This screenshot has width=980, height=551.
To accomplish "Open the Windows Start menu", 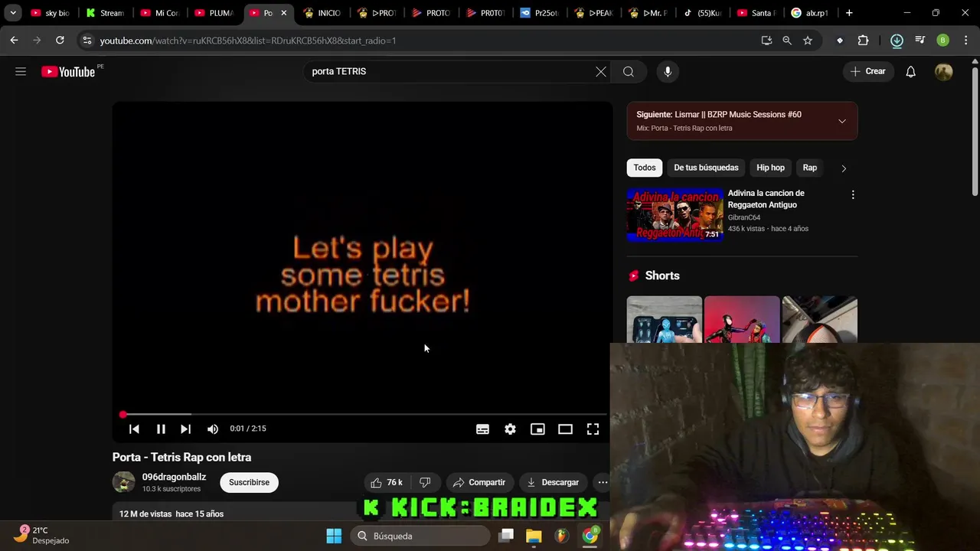I will 334,536.
